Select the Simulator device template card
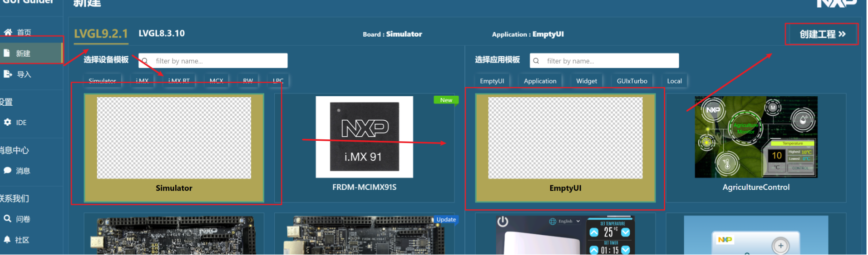This screenshot has width=868, height=255. [174, 148]
